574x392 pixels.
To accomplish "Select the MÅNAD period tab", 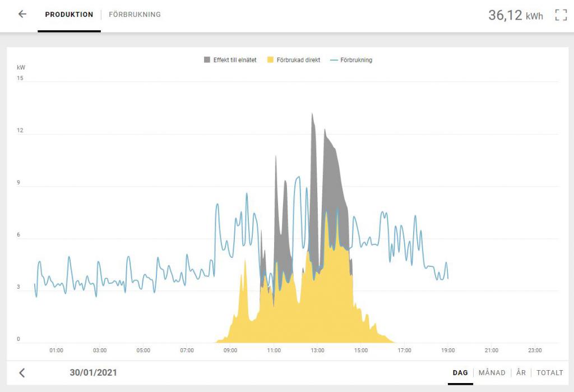I will [x=492, y=372].
